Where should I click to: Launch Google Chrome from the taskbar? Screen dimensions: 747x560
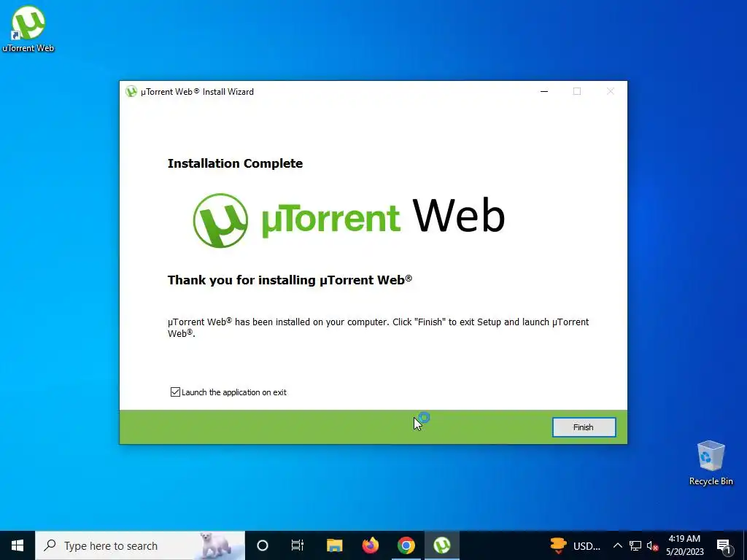coord(406,545)
